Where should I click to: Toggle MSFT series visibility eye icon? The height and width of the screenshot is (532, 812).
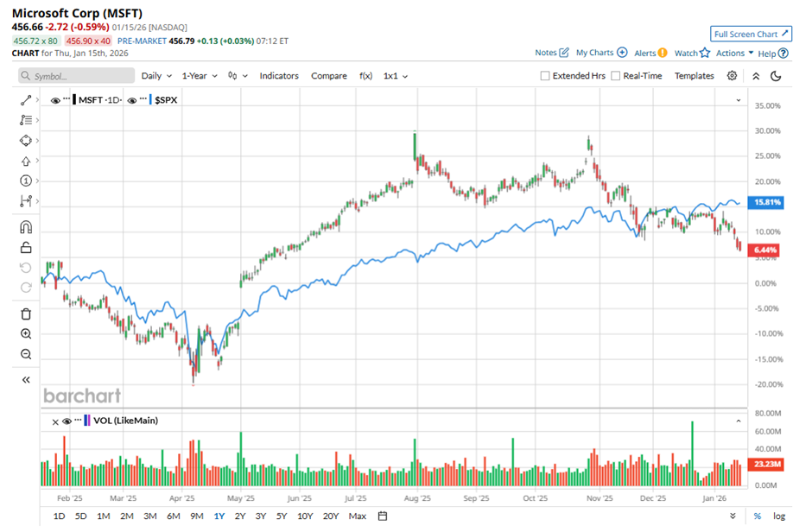(x=55, y=100)
